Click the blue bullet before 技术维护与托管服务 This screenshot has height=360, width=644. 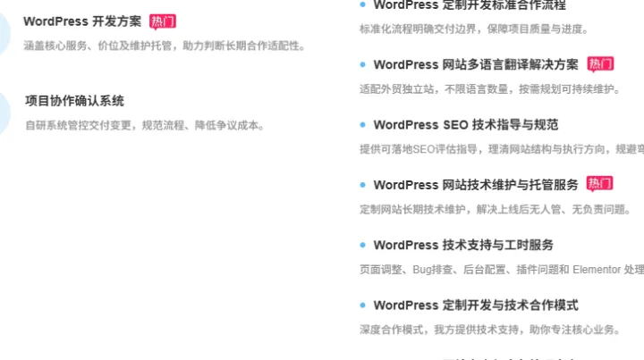tap(362, 185)
